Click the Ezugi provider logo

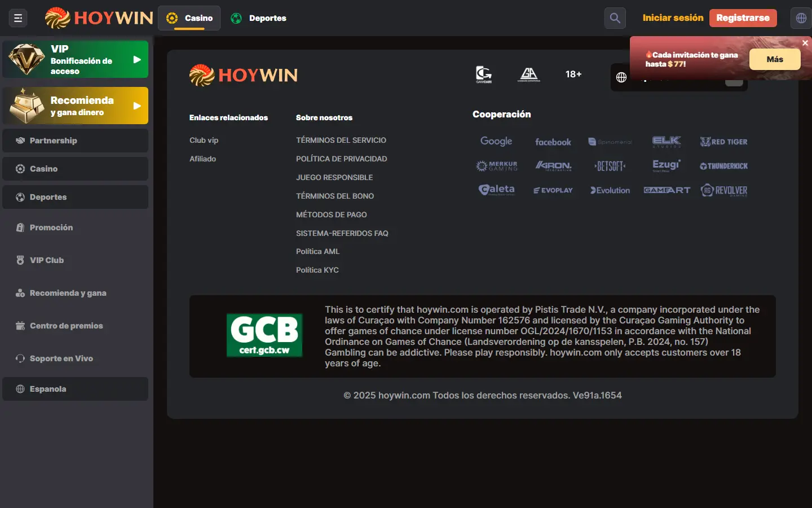pyautogui.click(x=667, y=165)
